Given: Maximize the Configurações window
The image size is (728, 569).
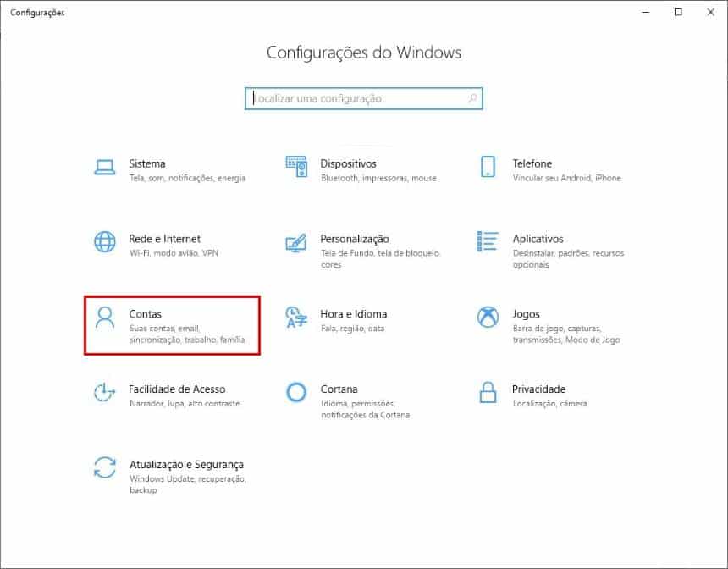Looking at the screenshot, I should pyautogui.click(x=678, y=12).
